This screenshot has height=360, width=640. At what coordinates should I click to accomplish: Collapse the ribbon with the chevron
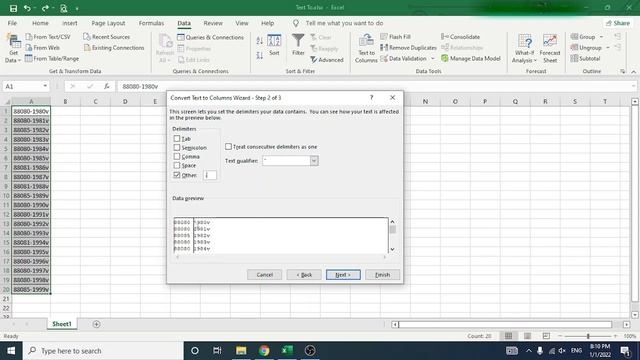633,71
